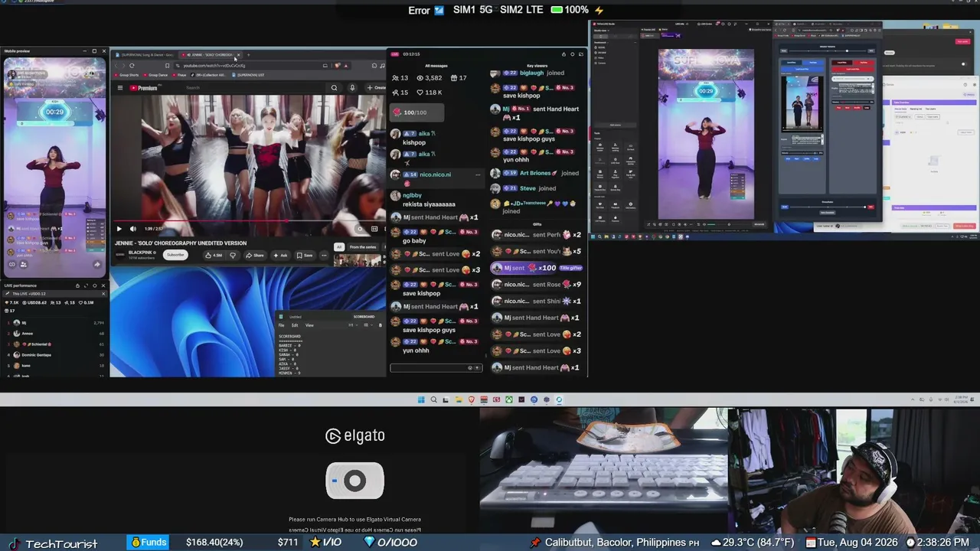This screenshot has width=980, height=551.
Task: Reload the YouTube browser page
Action: 132,66
